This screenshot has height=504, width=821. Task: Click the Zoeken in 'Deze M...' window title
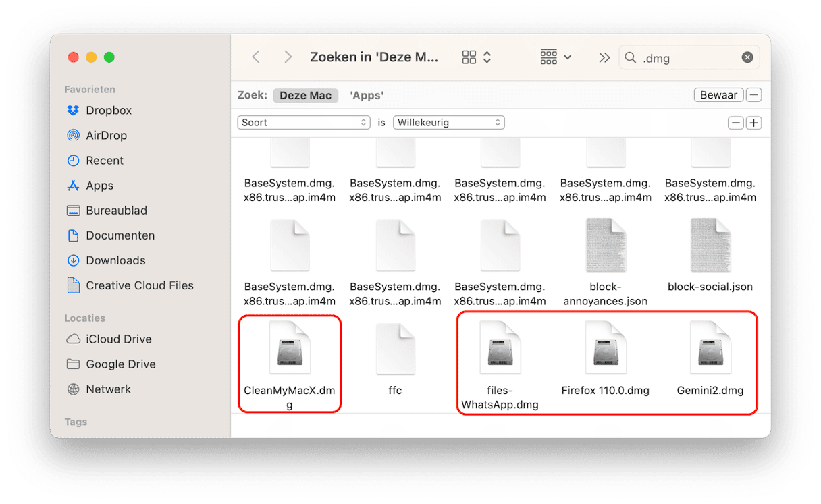click(x=374, y=57)
